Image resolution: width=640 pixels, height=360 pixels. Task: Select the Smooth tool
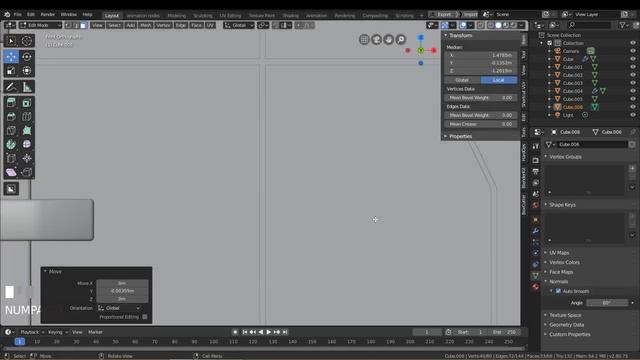pyautogui.click(x=27, y=144)
